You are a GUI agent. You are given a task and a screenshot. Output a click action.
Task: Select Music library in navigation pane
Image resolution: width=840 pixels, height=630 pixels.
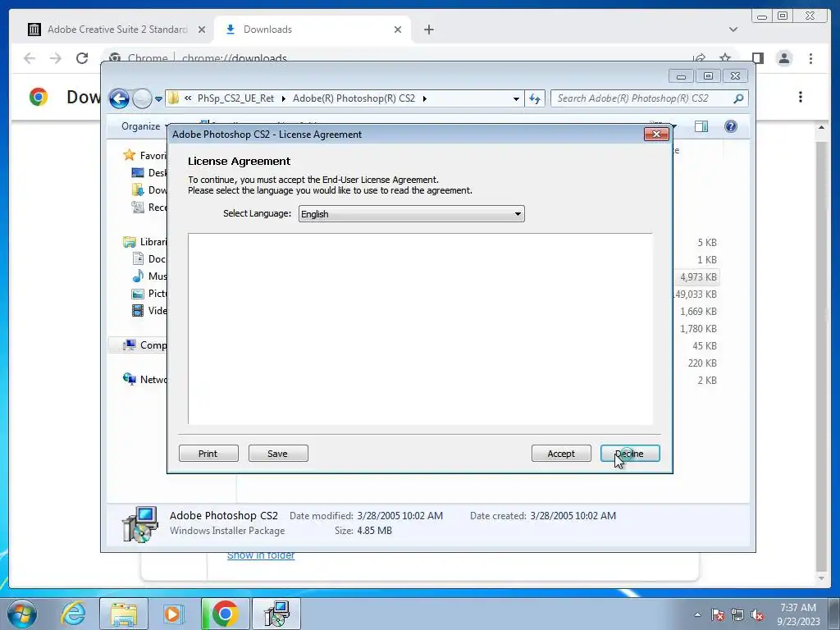(x=149, y=276)
